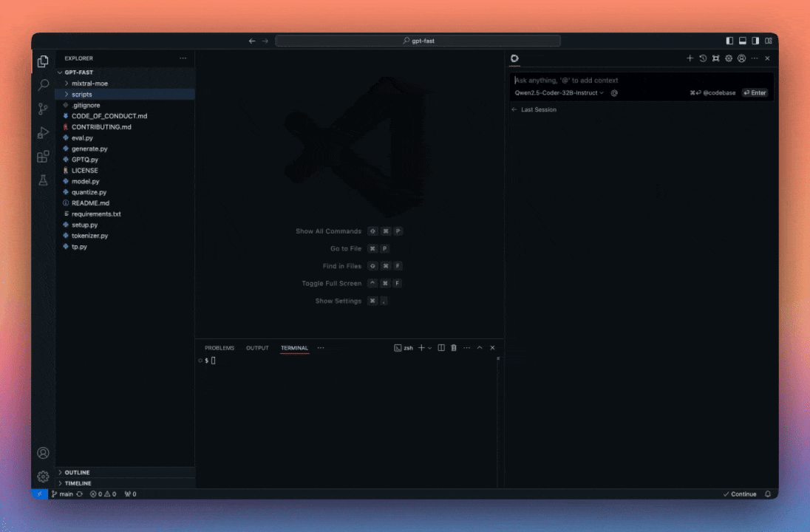
Task: Open the Qwen2.5-Coder-32B-Instruct model dropdown
Action: [559, 93]
